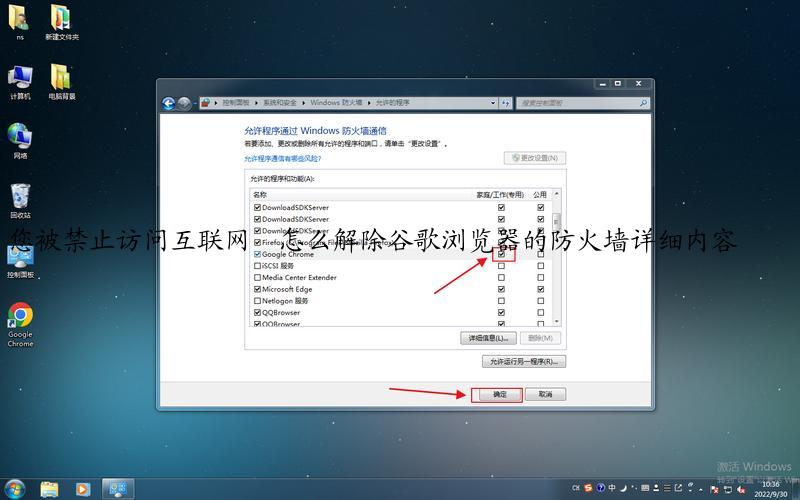Click the taskbar clock showing 10:36
The height and width of the screenshot is (500, 800).
coord(770,489)
